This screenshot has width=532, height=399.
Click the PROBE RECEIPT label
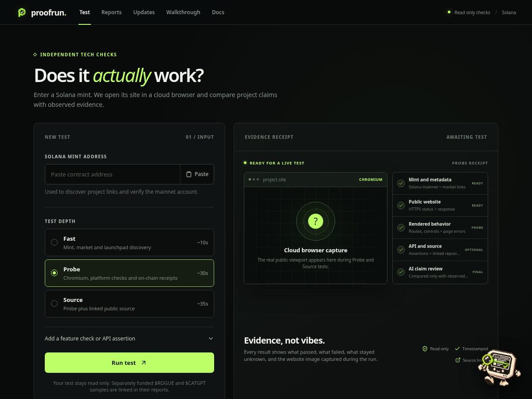470,163
